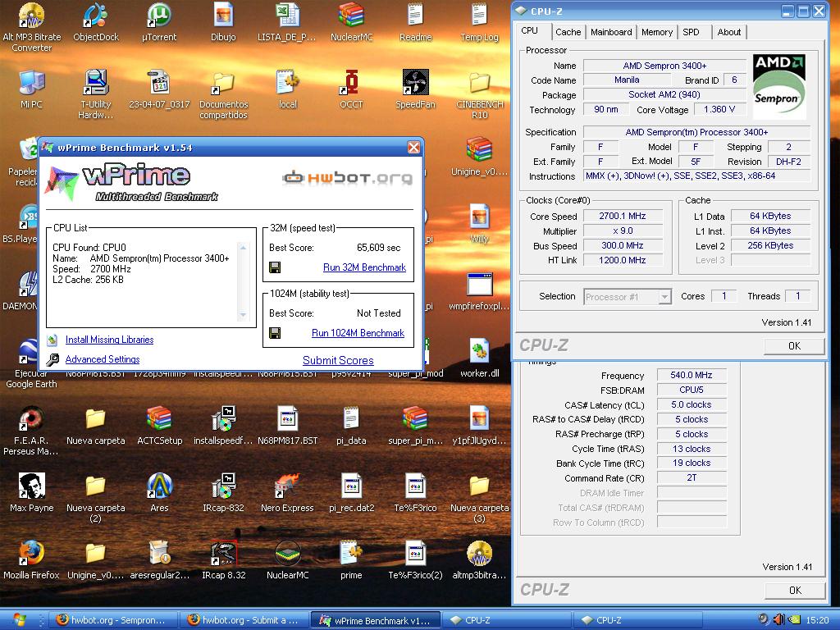Switch to the Mainboard tab in CPU-Z
Image resolution: width=840 pixels, height=630 pixels.
click(x=610, y=32)
